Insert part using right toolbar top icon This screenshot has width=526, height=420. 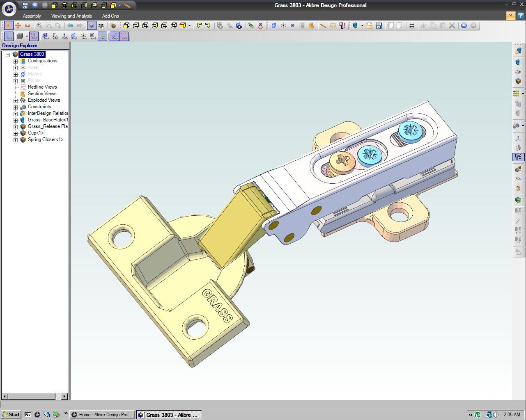coord(518,50)
